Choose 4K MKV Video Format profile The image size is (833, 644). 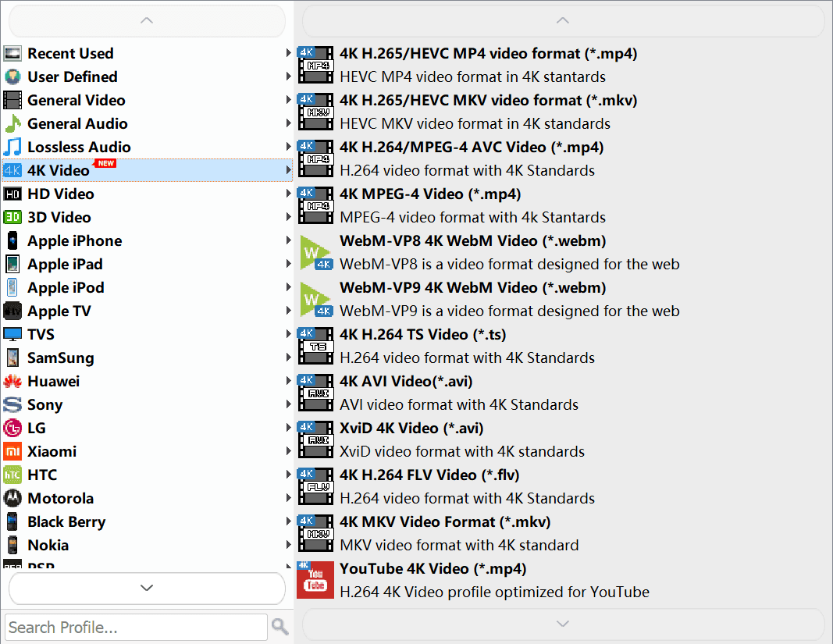pos(563,533)
